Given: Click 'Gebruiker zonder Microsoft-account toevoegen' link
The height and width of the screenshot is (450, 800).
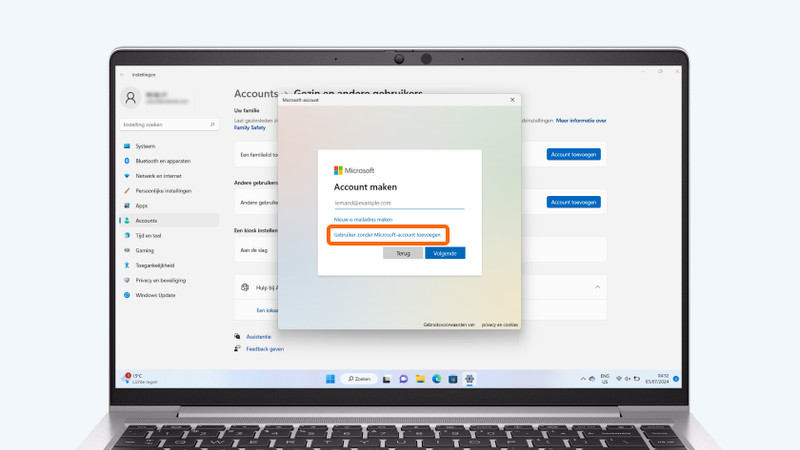Looking at the screenshot, I should pos(387,235).
